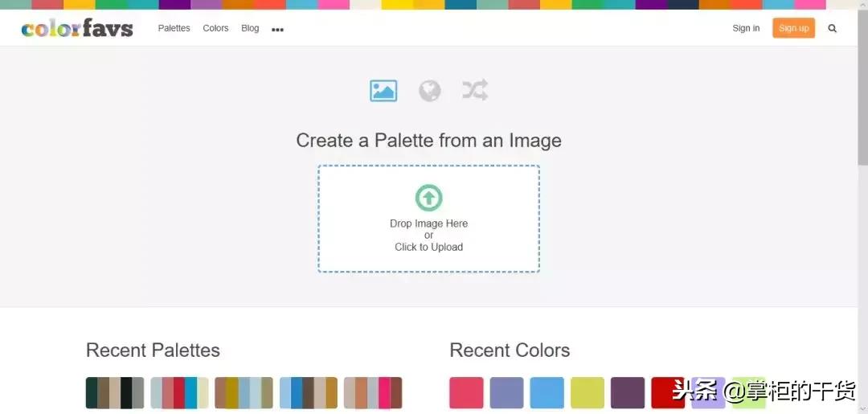Pick the yellow-green recent color swatch
Viewport: 868px width, 414px height.
click(588, 393)
